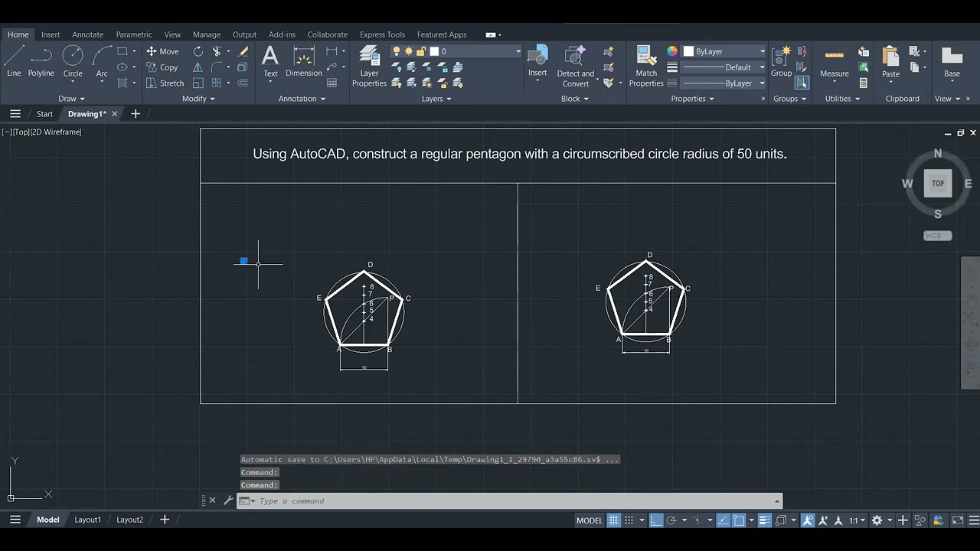Viewport: 980px width, 551px height.
Task: Select the Erase tool icon
Action: pos(243,51)
